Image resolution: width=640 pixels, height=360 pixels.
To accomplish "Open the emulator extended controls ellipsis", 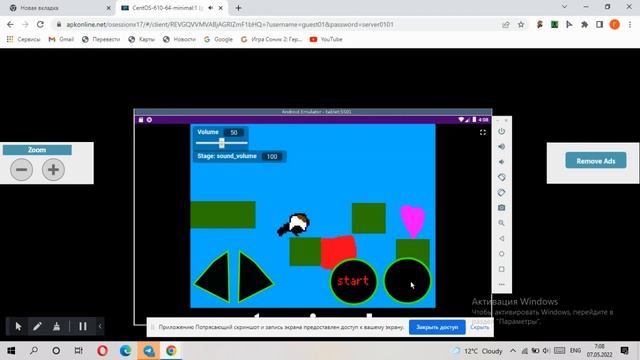I will tap(502, 284).
